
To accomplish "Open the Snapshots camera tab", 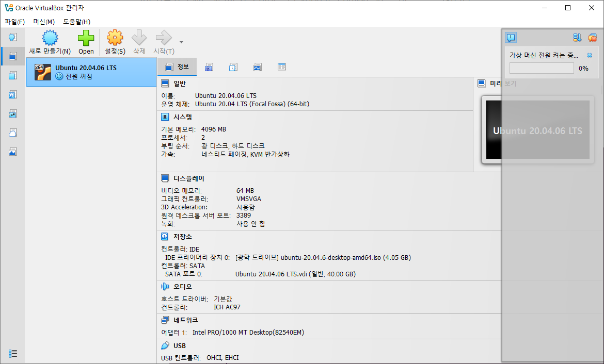I will 209,68.
